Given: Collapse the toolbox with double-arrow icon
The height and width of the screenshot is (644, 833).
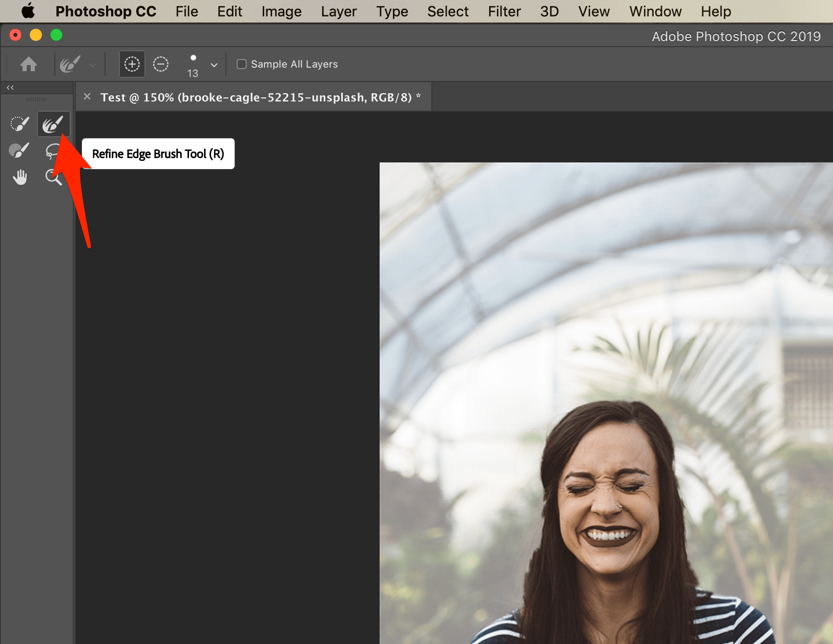Looking at the screenshot, I should point(10,88).
